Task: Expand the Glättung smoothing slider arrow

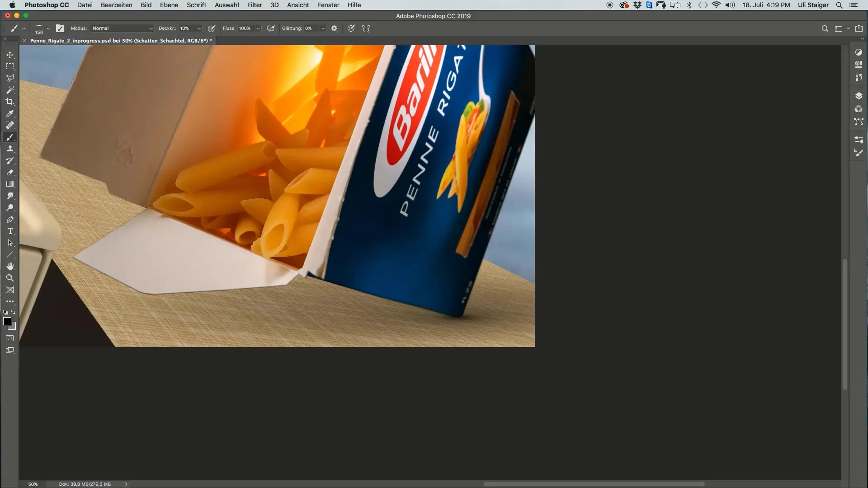Action: coord(323,28)
